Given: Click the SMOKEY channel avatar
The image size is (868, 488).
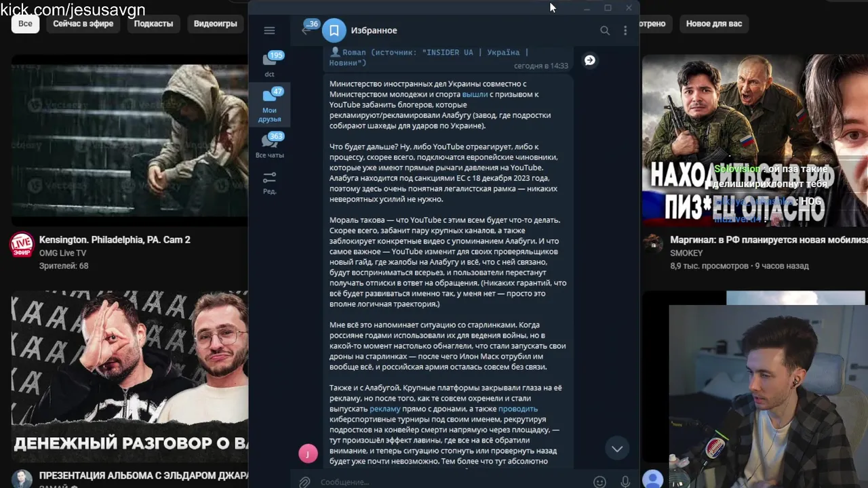Looking at the screenshot, I should click(653, 244).
